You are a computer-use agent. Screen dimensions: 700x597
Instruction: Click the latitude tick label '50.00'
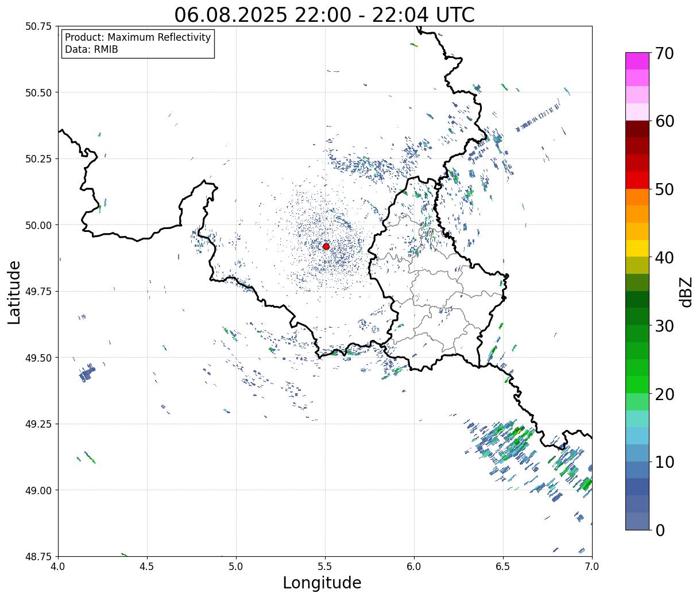[x=38, y=225]
